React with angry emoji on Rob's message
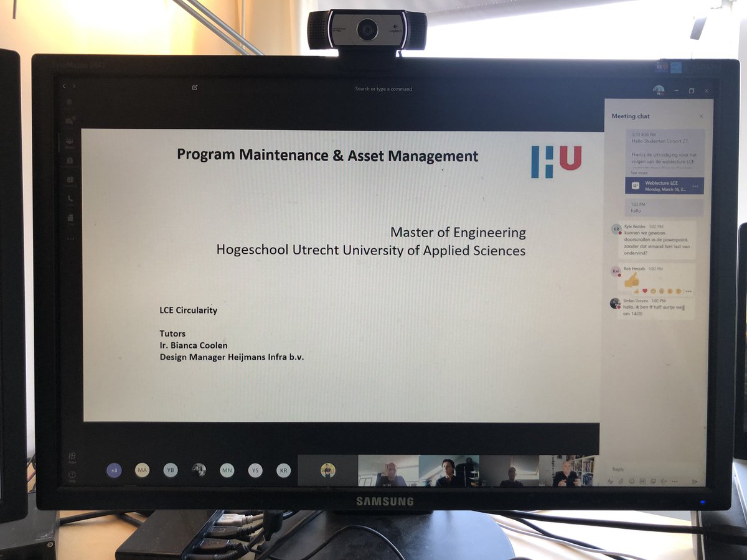The width and height of the screenshot is (747, 560). (x=679, y=291)
